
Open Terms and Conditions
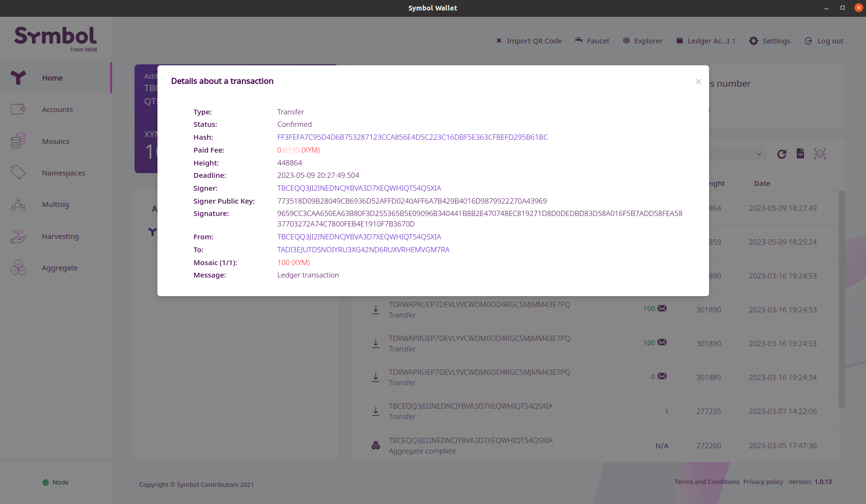point(707,482)
